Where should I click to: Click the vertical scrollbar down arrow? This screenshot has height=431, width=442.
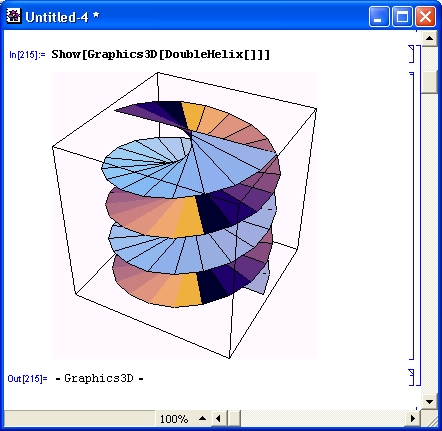429,402
